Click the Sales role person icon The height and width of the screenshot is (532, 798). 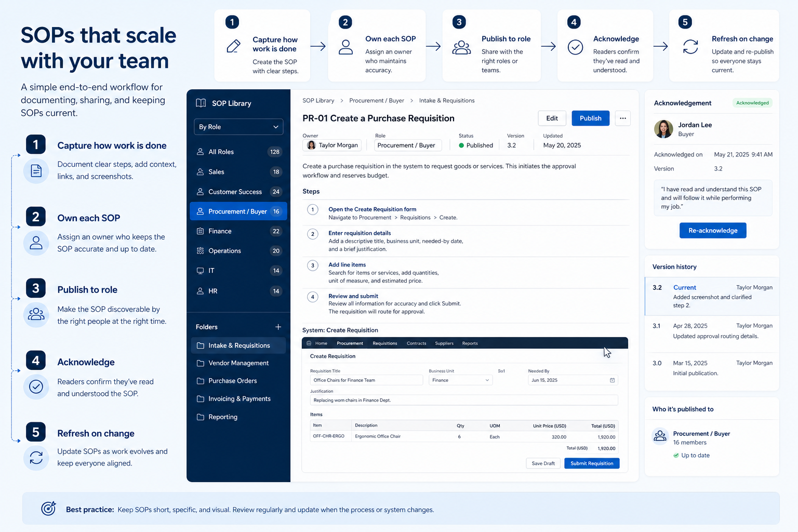point(200,171)
